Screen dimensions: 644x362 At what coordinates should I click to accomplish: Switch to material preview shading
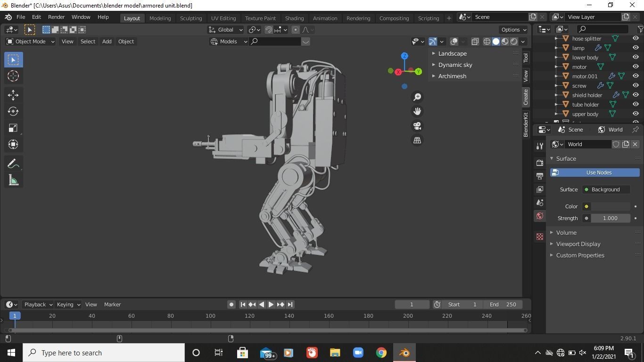pyautogui.click(x=505, y=41)
